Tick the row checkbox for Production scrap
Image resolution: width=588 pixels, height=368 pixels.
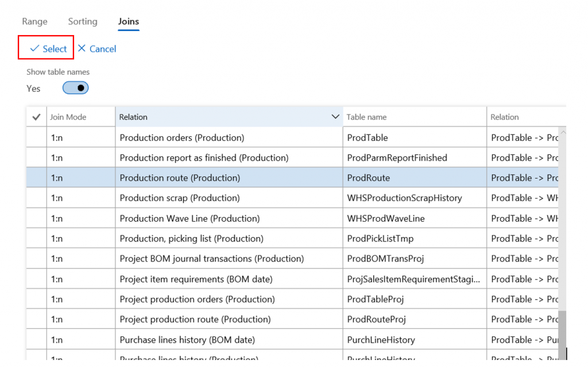[x=36, y=198]
